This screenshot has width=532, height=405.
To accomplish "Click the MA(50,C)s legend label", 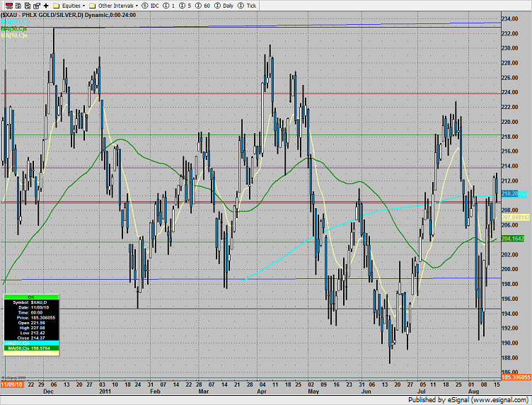I will pyautogui.click(x=14, y=28).
